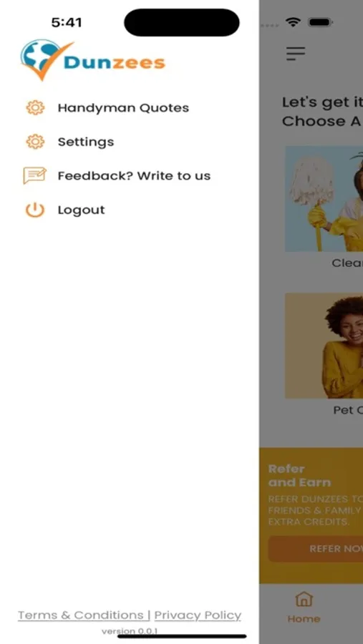Open the Privacy Policy link
This screenshot has height=644, width=363.
pos(198,615)
